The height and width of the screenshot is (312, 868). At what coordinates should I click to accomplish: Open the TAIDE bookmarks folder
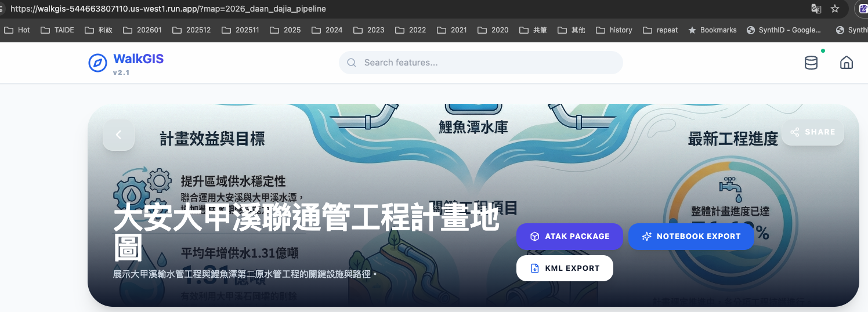[57, 30]
